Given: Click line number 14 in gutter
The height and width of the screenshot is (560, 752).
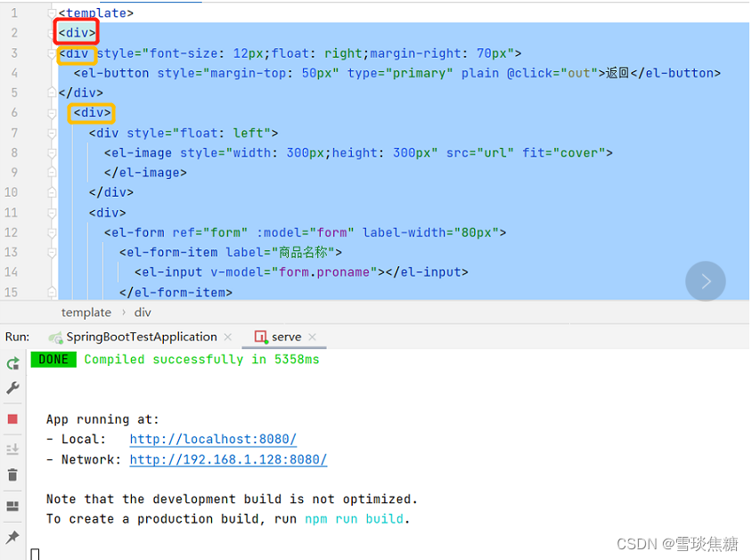Looking at the screenshot, I should coord(11,272).
